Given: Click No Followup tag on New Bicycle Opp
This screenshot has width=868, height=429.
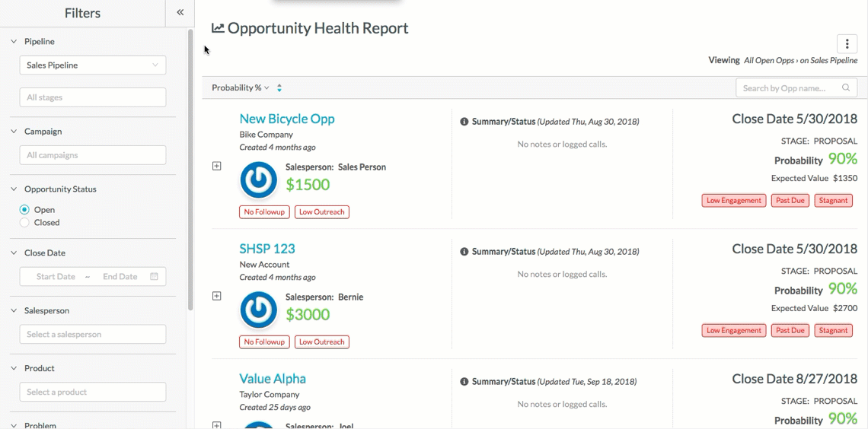Looking at the screenshot, I should tap(264, 211).
